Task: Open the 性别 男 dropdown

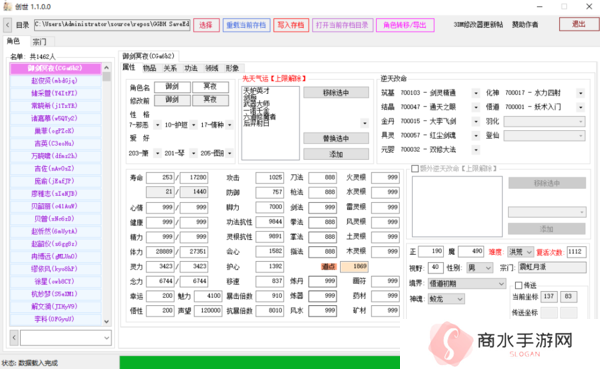Action: pos(480,268)
